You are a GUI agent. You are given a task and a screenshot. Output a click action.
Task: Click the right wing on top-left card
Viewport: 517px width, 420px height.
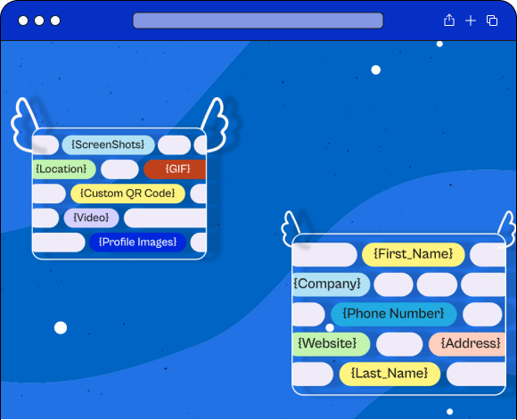(x=215, y=124)
